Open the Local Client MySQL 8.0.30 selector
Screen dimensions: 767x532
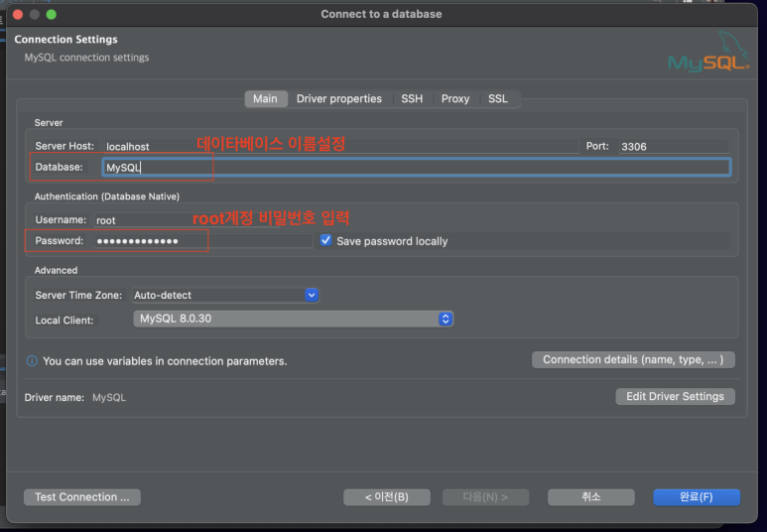point(293,320)
